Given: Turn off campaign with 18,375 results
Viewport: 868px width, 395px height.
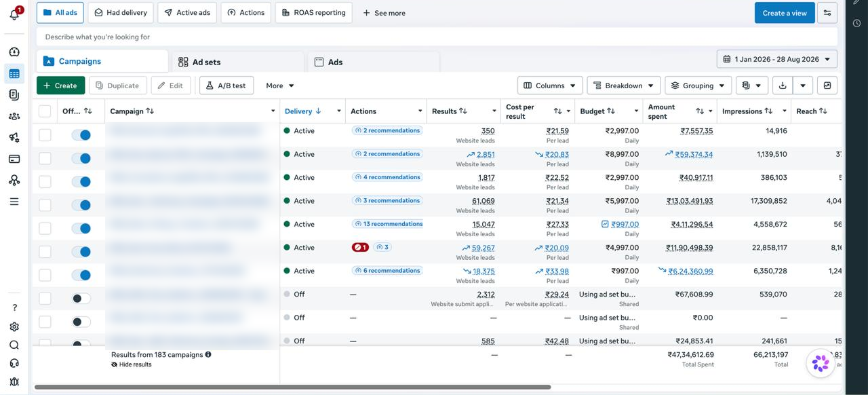Looking at the screenshot, I should [81, 275].
